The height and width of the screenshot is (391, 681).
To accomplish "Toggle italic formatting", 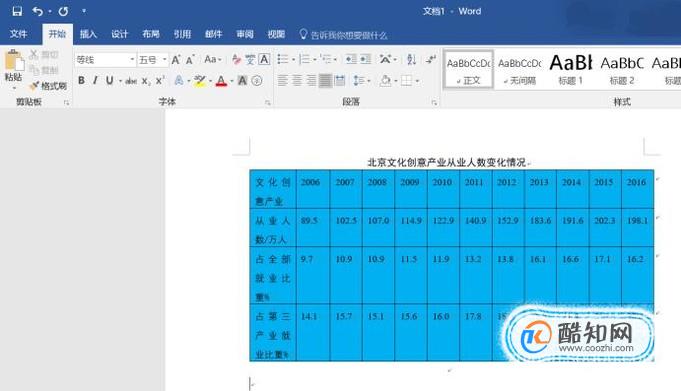I will click(x=95, y=80).
